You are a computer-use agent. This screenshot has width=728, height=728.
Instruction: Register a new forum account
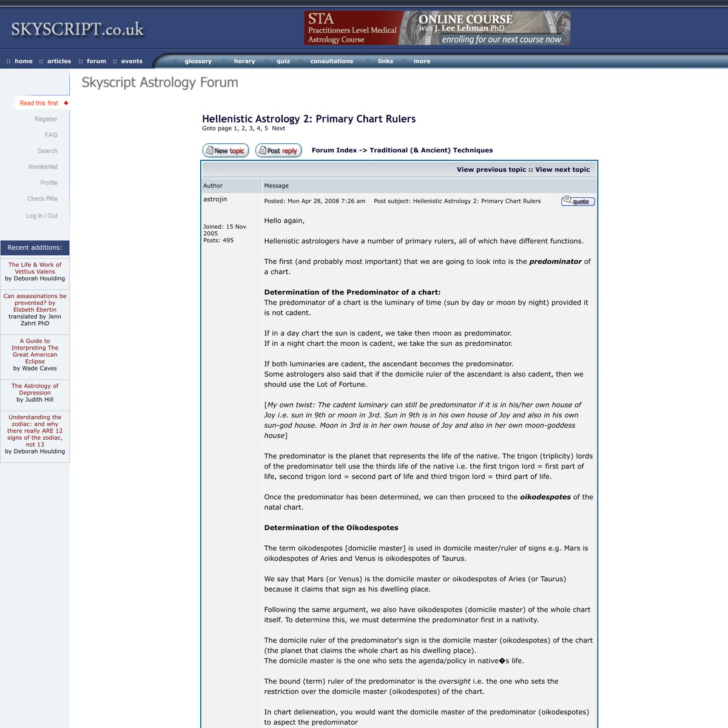click(45, 119)
